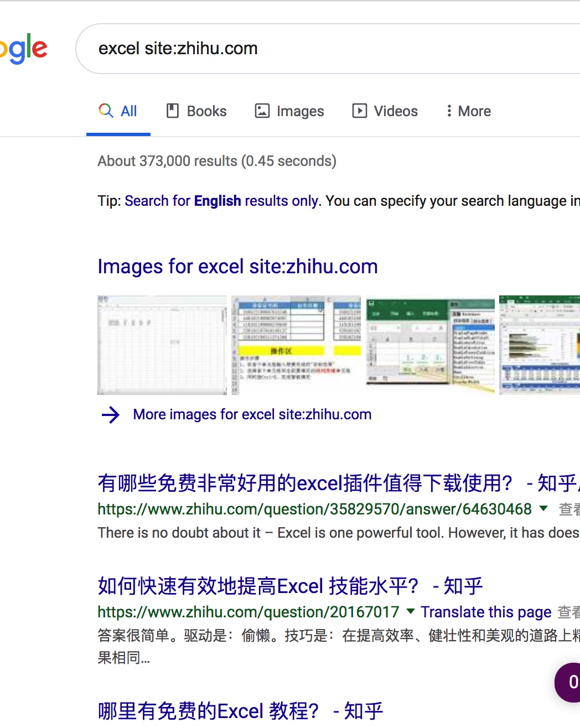Click the Books tab icon
This screenshot has height=728, width=580.
click(x=173, y=111)
